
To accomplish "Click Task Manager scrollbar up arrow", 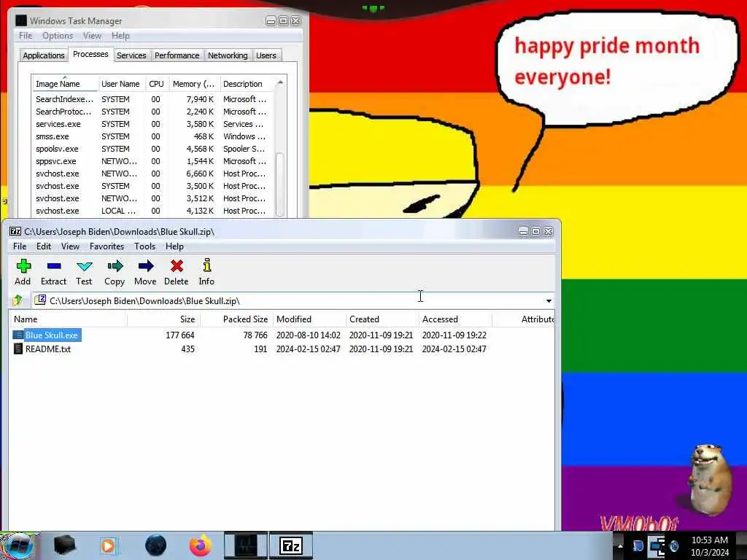I will [x=280, y=83].
